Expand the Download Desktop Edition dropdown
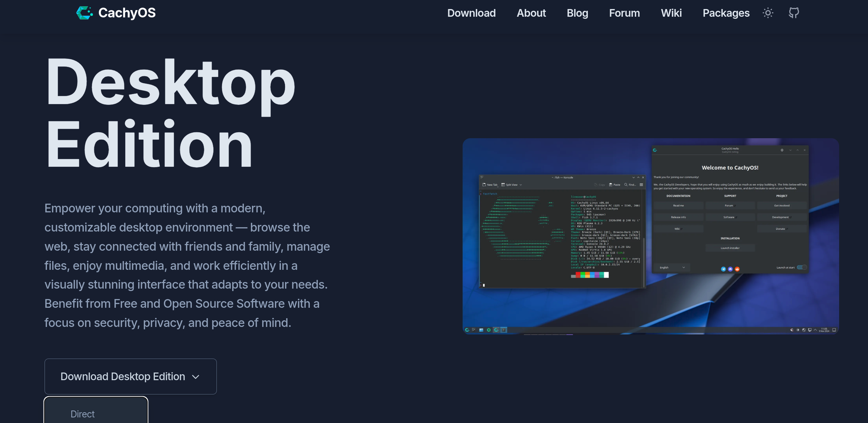Viewport: 868px width, 423px height. (x=131, y=376)
